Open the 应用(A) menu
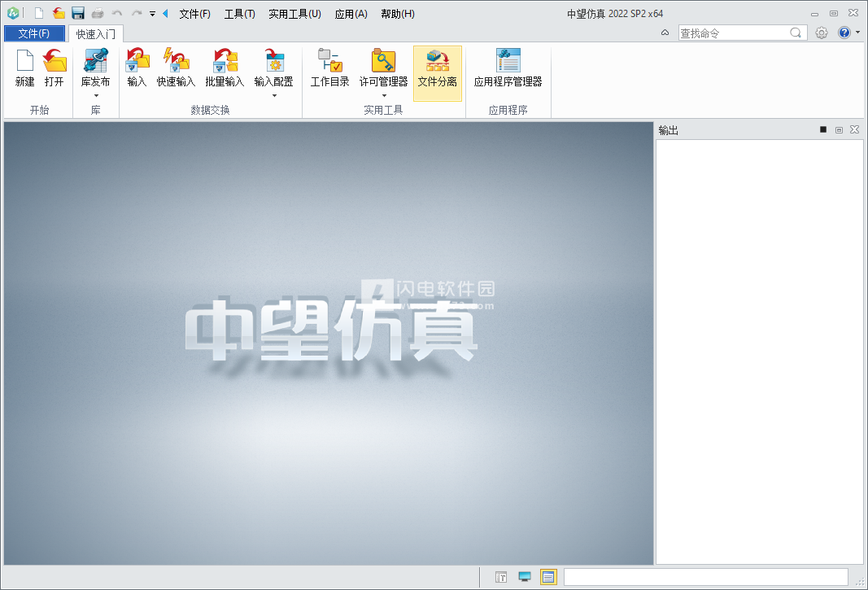The height and width of the screenshot is (590, 868). [x=351, y=14]
